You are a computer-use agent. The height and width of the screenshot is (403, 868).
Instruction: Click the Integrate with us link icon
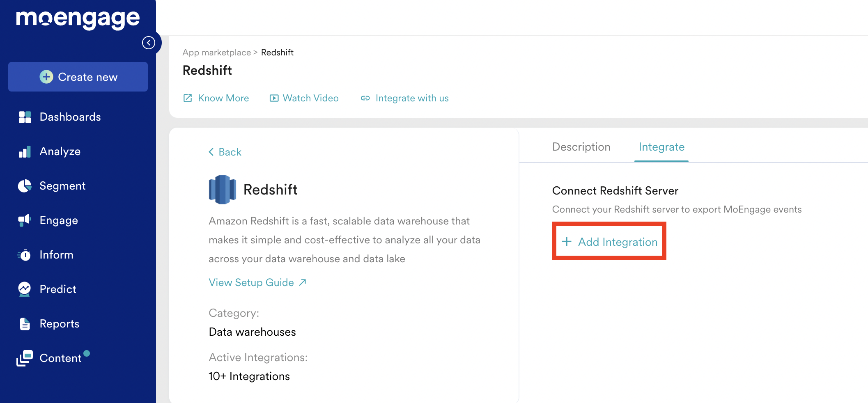365,98
